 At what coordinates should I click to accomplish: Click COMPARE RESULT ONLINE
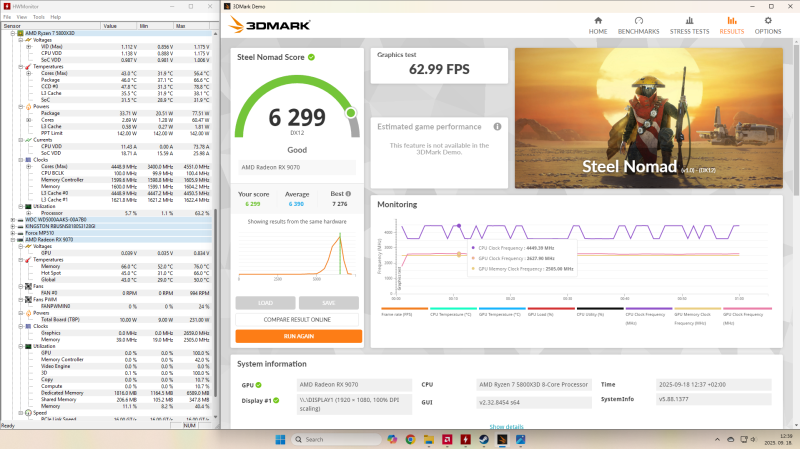click(x=297, y=319)
